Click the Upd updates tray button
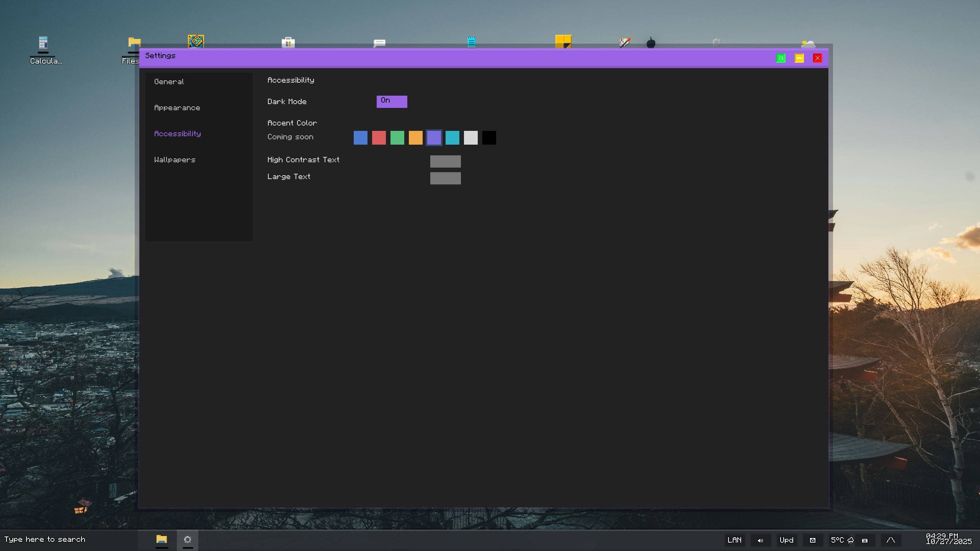This screenshot has height=551, width=980. [x=786, y=540]
